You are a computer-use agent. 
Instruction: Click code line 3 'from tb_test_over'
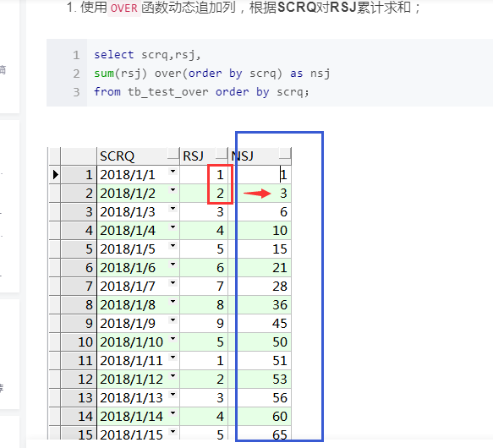tap(201, 92)
